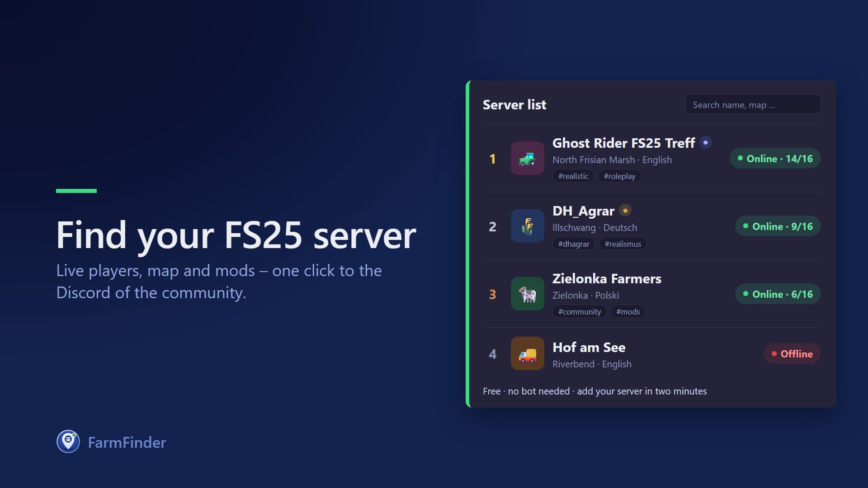868x488 pixels.
Task: Click the 'Server list' heading
Action: coord(514,105)
